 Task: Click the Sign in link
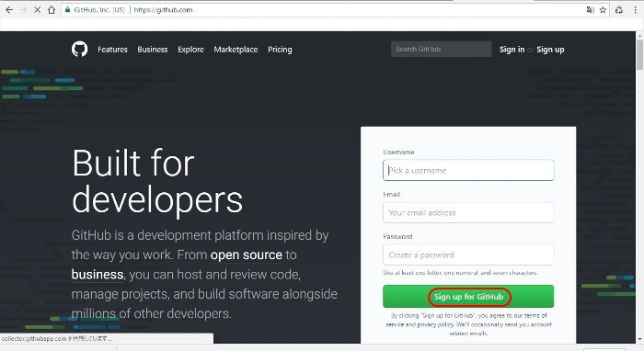tap(512, 50)
